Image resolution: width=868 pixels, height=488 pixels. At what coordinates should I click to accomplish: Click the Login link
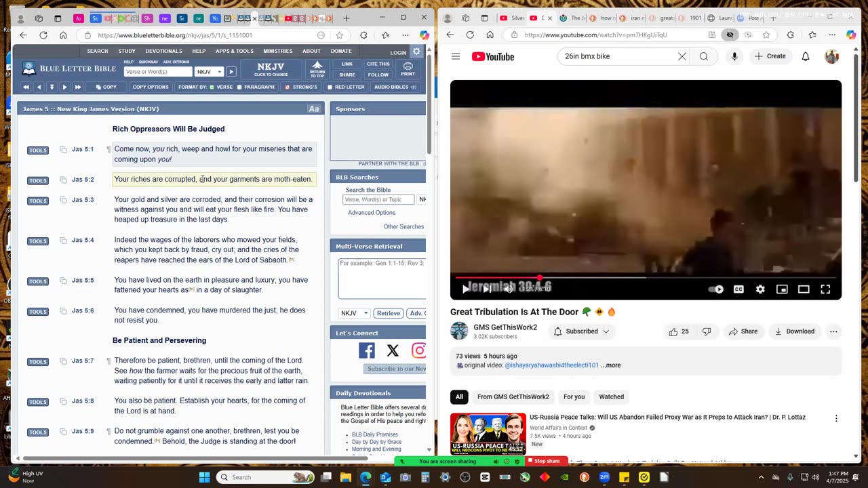(398, 52)
